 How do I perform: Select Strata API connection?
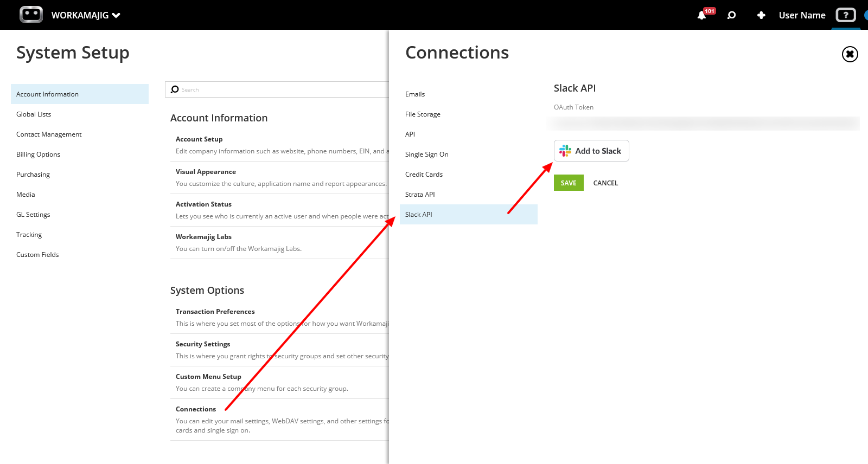469,195
